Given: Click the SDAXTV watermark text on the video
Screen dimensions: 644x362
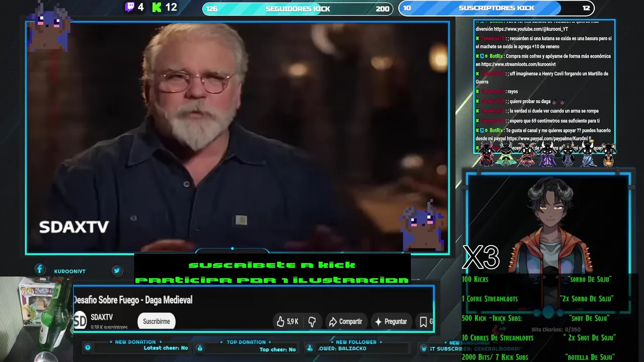Looking at the screenshot, I should click(x=74, y=227).
